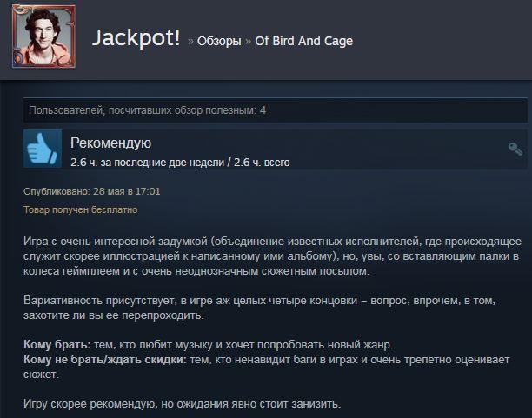This screenshot has height=418, width=532.
Task: Open the Of Bird And Cage game link
Action: [303, 41]
